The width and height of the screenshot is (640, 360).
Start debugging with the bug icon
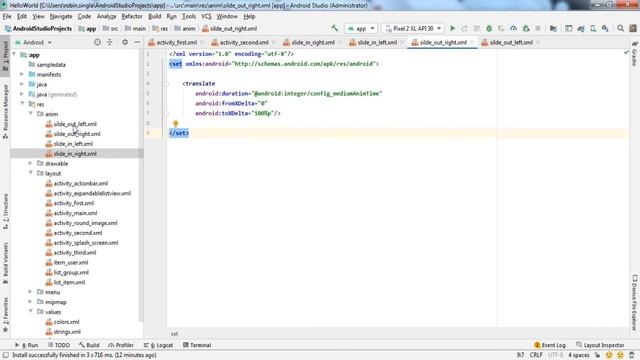[x=489, y=29]
